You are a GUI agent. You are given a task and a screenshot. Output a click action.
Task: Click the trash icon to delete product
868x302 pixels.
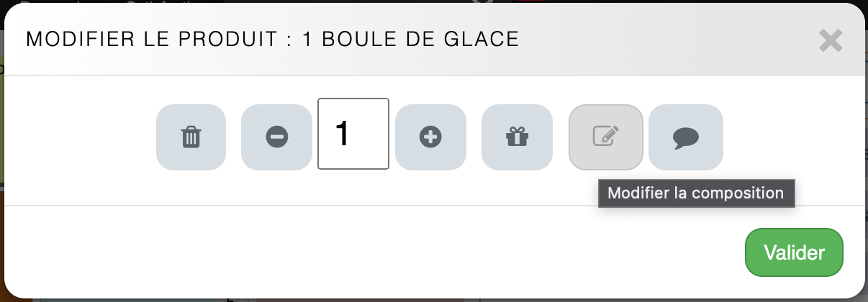pos(191,137)
